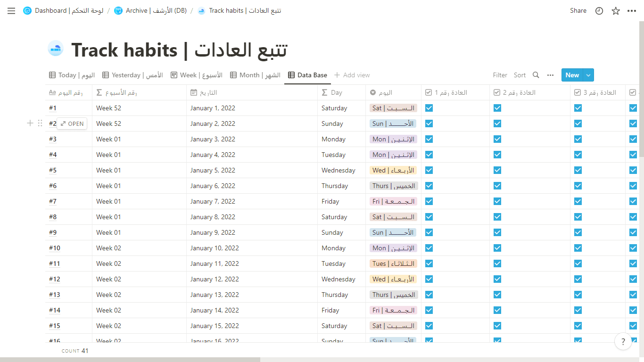This screenshot has width=644, height=362.
Task: Open the New button dropdown arrow
Action: click(x=588, y=74)
